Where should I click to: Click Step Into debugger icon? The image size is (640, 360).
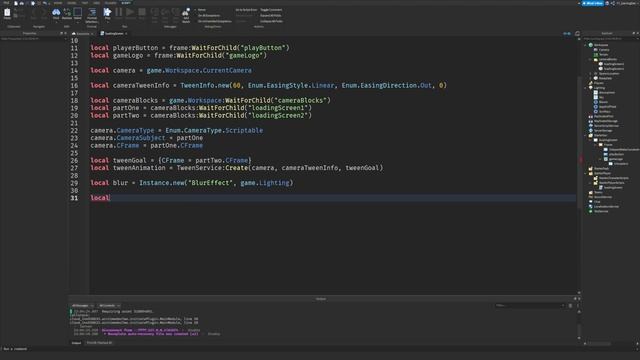click(x=155, y=13)
